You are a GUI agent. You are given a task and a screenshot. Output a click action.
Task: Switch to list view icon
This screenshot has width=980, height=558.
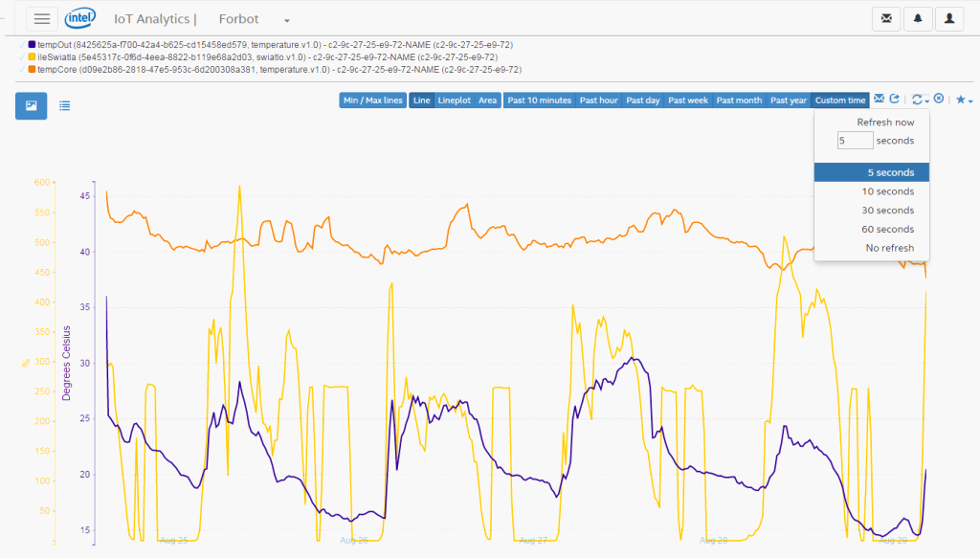[x=65, y=105]
